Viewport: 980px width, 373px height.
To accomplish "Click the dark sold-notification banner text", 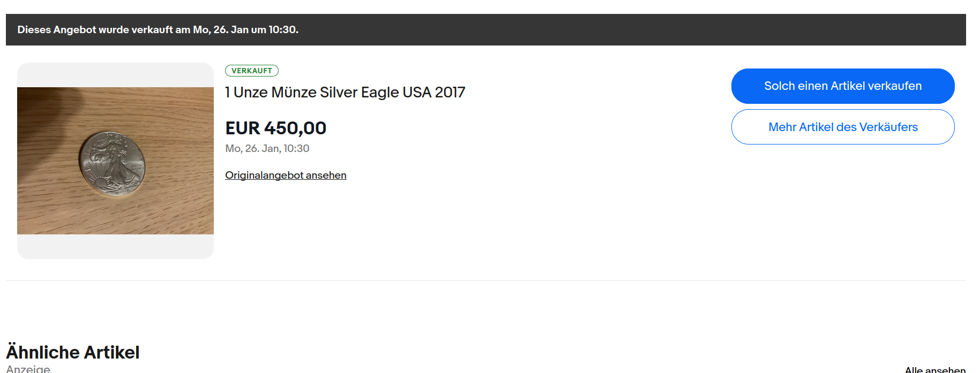I will point(158,29).
